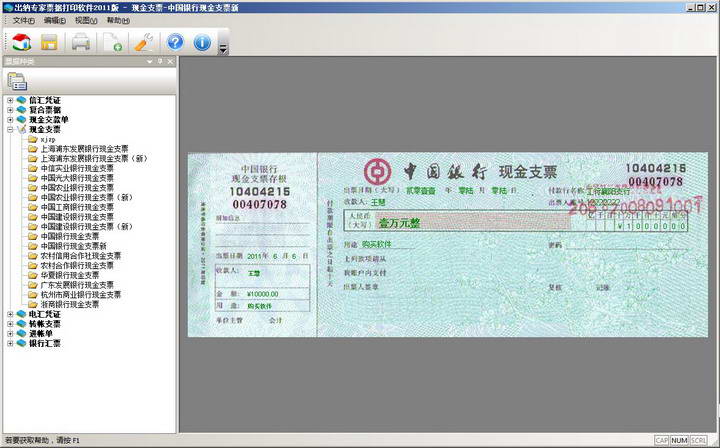Click the yellow save disk toolbar icon
This screenshot has height=448, width=720.
(49, 43)
